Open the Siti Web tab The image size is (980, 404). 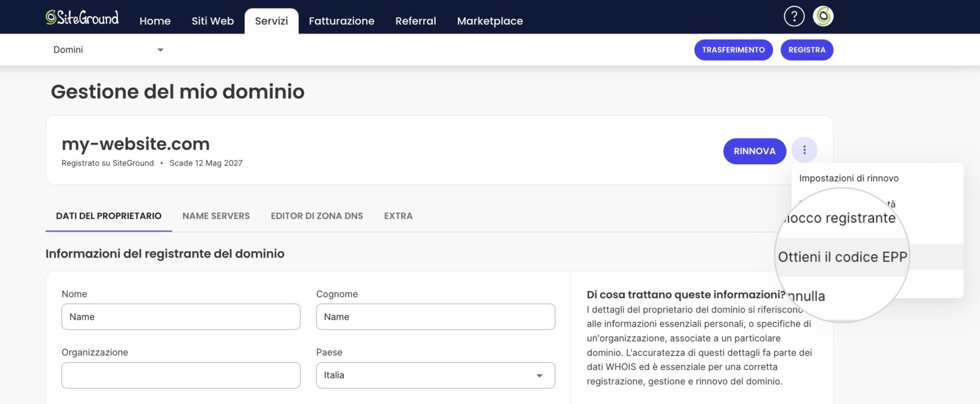pos(213,21)
